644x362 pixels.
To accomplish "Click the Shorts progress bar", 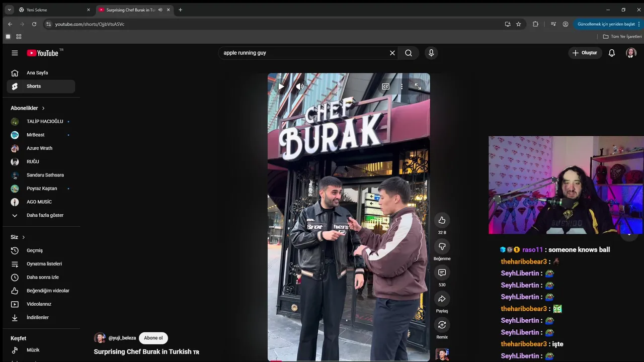I will click(349, 360).
